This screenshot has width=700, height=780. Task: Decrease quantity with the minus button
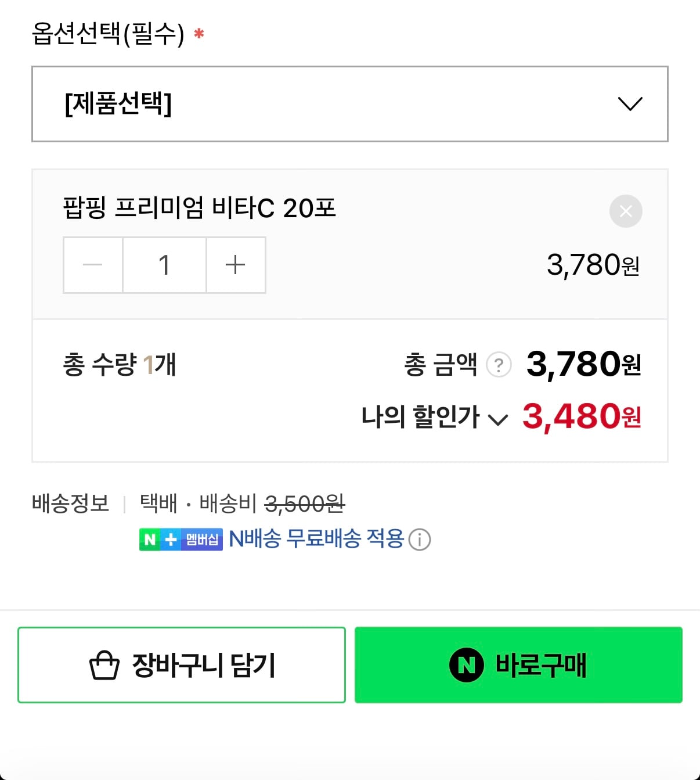tap(93, 265)
